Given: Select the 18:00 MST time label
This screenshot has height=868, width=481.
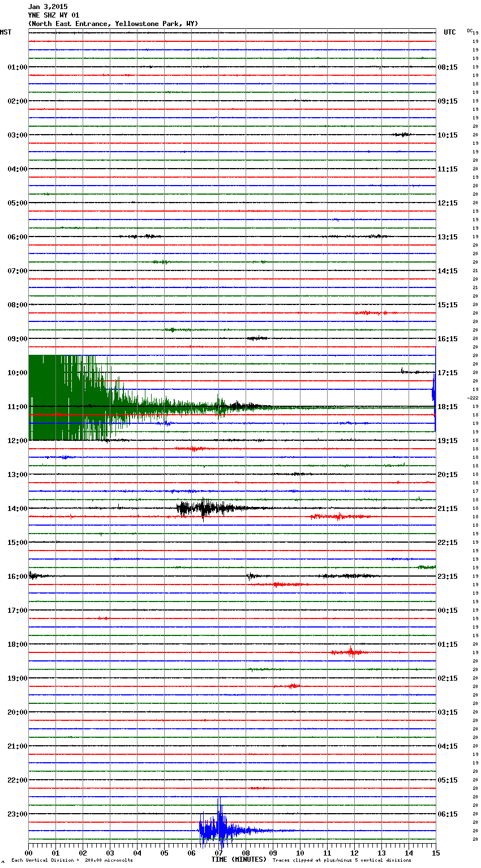Looking at the screenshot, I should [x=18, y=644].
